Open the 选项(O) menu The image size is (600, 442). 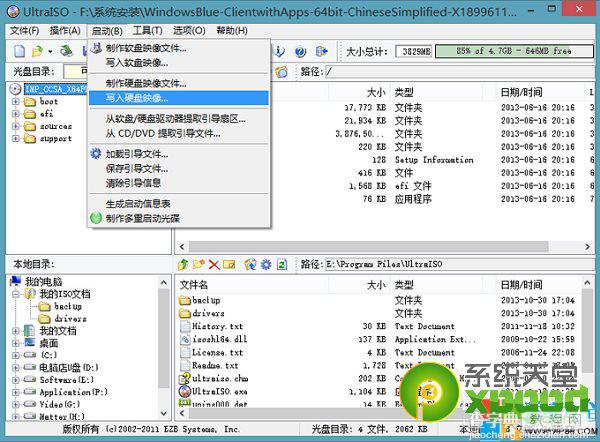click(x=189, y=31)
